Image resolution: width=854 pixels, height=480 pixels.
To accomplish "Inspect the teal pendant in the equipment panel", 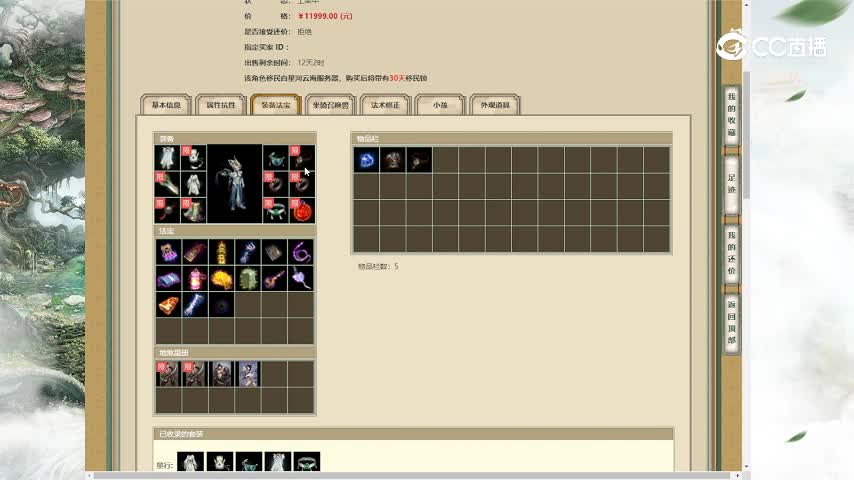I will pos(276,158).
